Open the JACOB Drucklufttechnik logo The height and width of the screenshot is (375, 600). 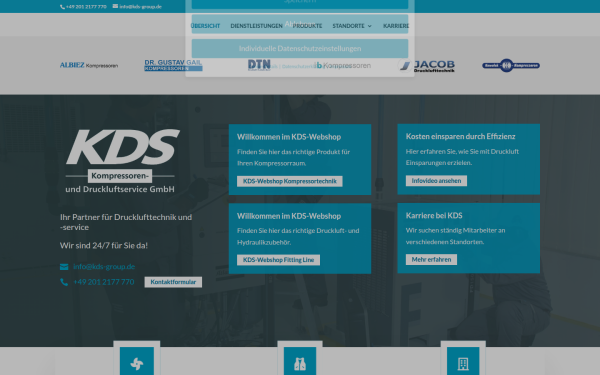[x=427, y=66]
